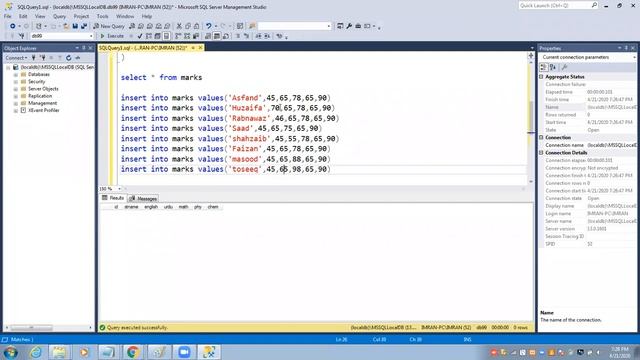Expand the Databases folder node

point(16,75)
